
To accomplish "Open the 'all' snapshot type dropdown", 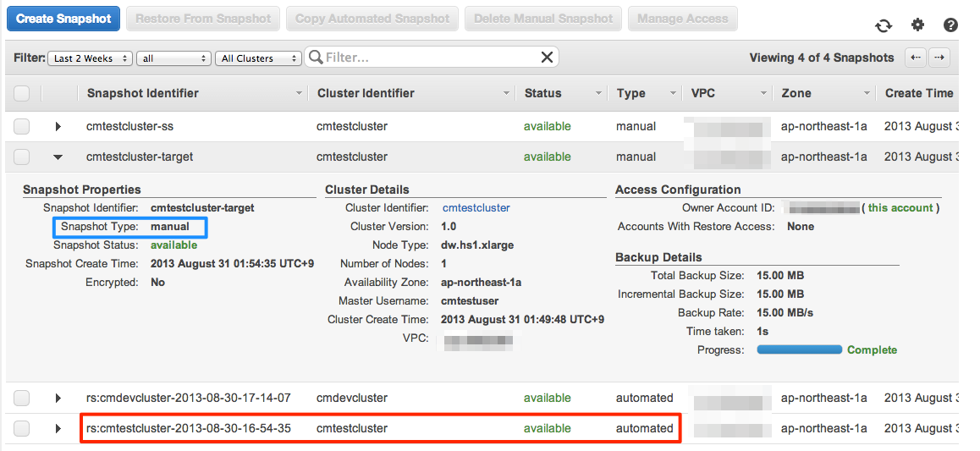I will coord(173,58).
